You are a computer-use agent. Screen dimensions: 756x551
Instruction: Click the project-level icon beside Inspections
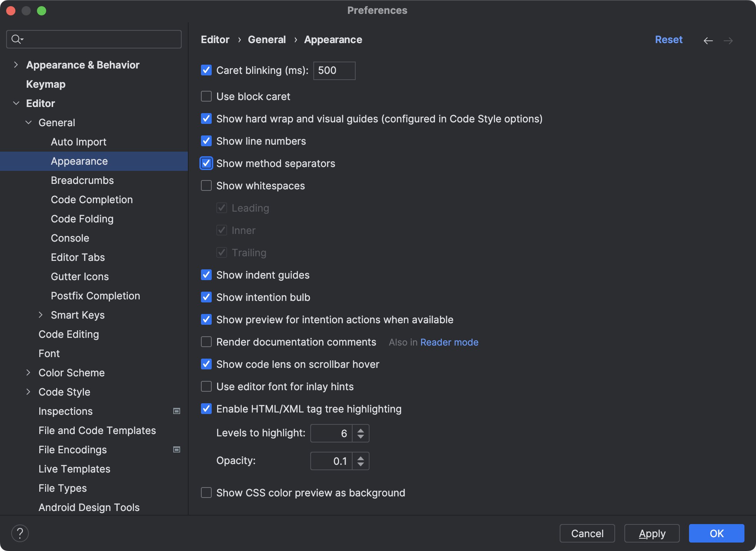click(x=177, y=411)
